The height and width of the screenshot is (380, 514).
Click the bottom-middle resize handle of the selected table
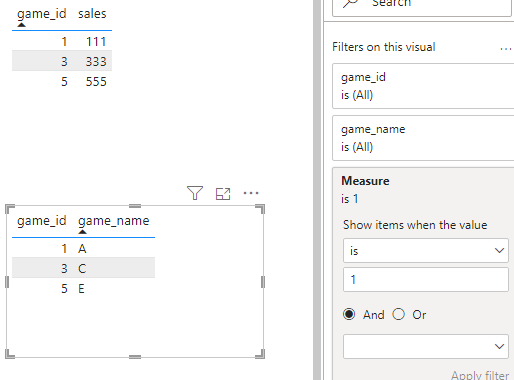coord(135,357)
